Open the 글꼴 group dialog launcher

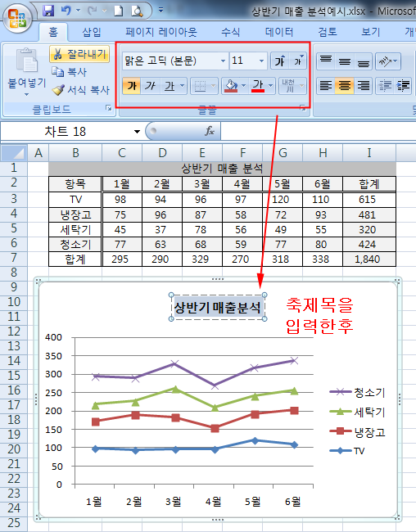click(x=302, y=108)
